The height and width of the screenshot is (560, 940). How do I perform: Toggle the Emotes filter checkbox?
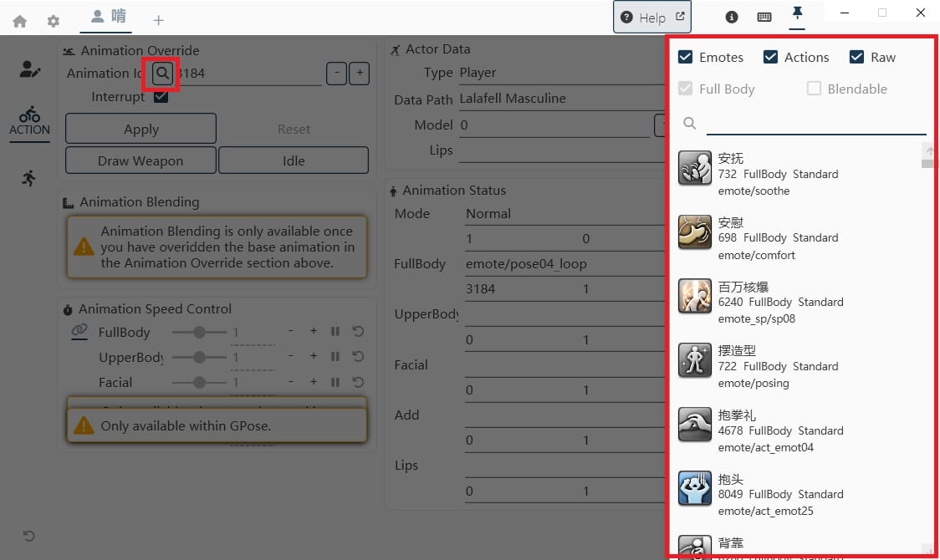[x=685, y=57]
